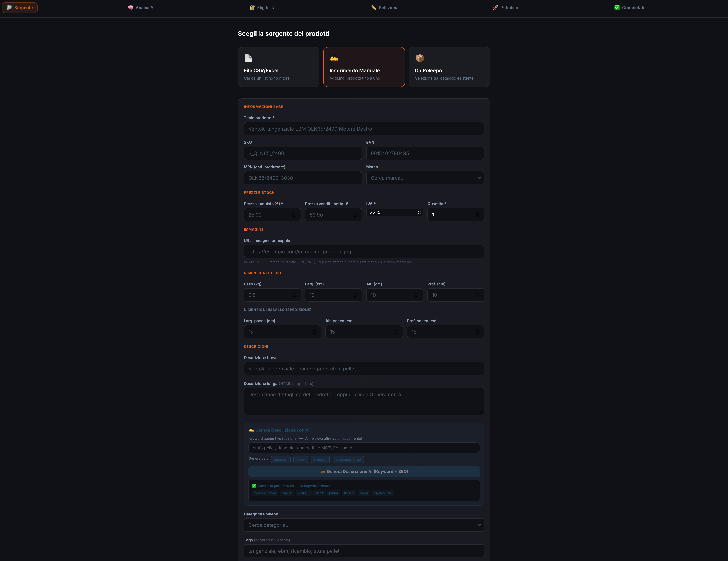Toggle the ebay platform chip
This screenshot has width=728, height=561.
tap(300, 459)
